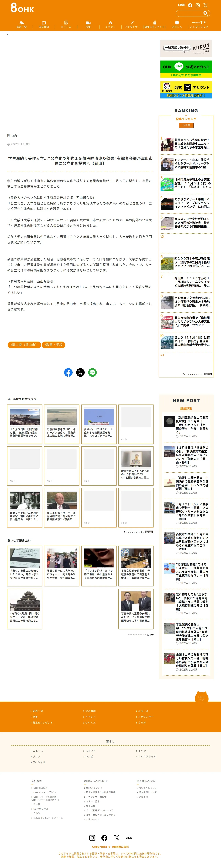Open the アナウンサー navigation item

tap(133, 25)
